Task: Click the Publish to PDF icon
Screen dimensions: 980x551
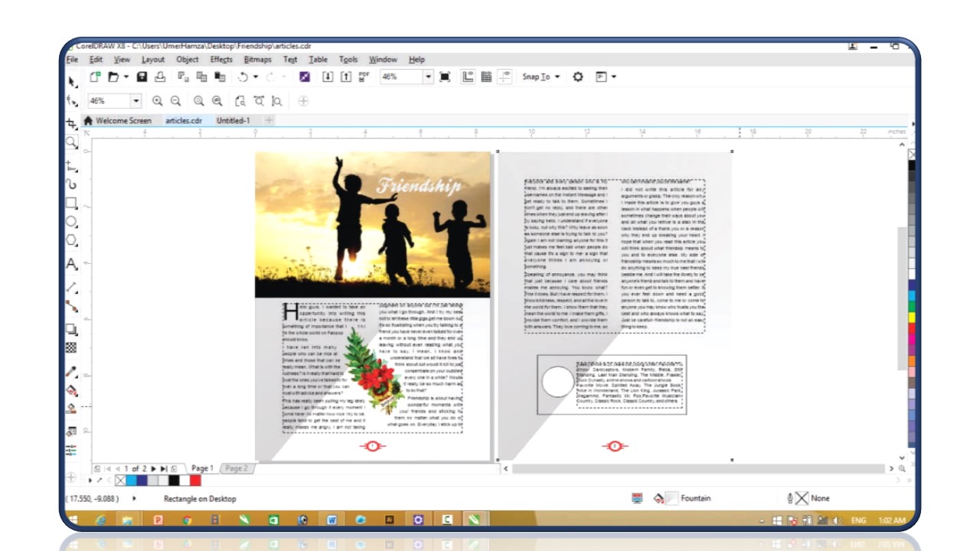Action: point(364,77)
